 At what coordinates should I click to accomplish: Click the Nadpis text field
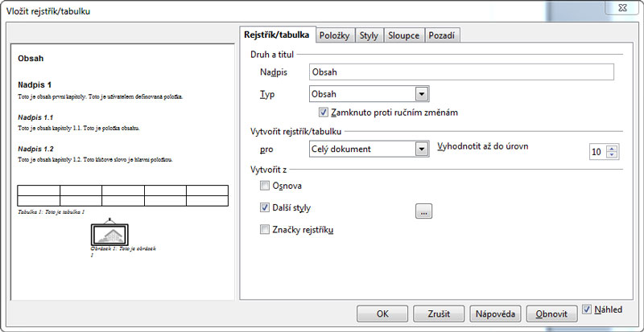click(x=461, y=72)
